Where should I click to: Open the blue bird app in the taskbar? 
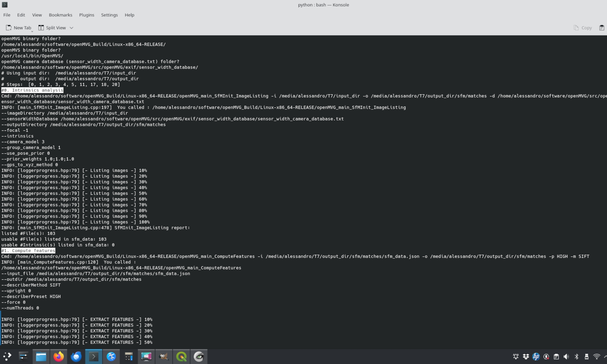(x=111, y=356)
